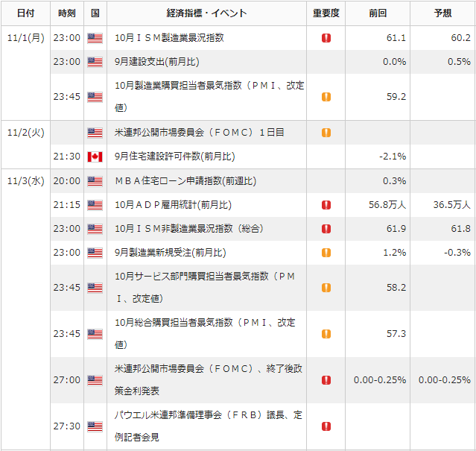Click the US flag beside 10月サービス部門購買担当者景気指数
This screenshot has height=451, width=476.
click(x=95, y=288)
